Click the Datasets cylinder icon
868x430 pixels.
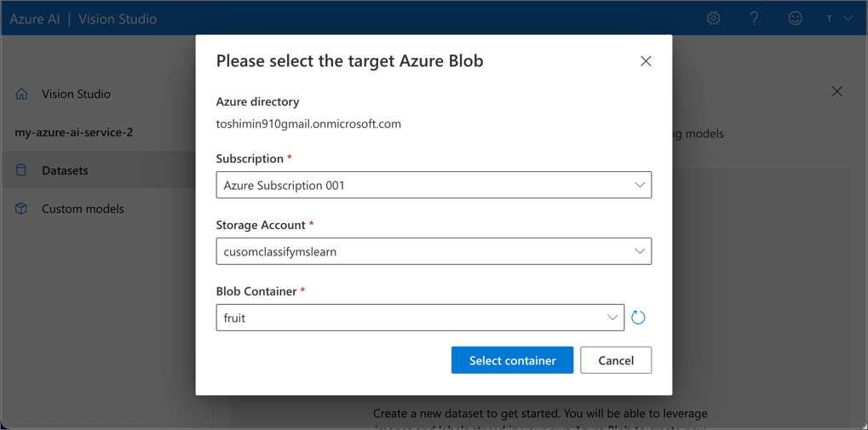21,170
